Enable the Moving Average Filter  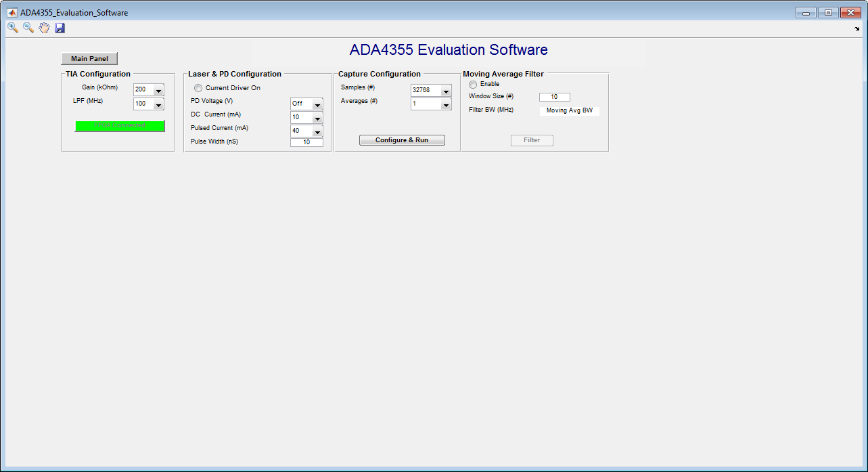472,84
